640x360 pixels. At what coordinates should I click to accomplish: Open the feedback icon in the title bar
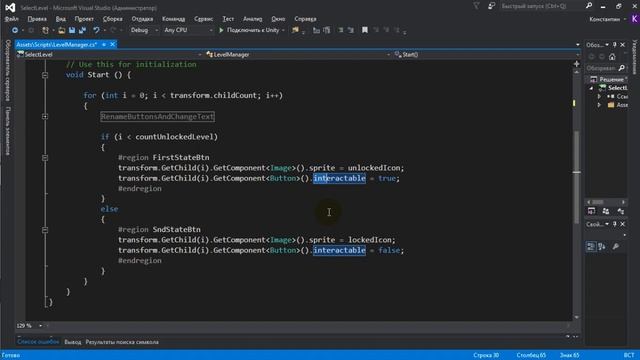[491, 6]
